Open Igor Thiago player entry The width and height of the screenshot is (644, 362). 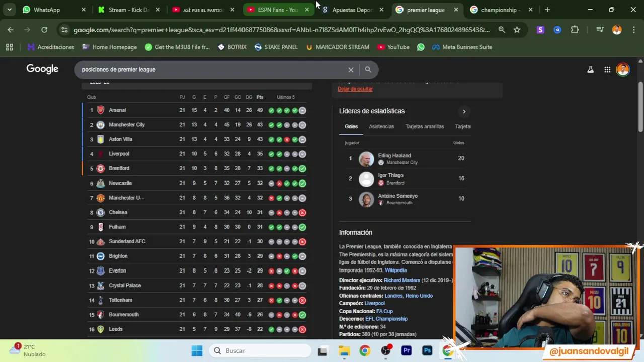pos(405,178)
